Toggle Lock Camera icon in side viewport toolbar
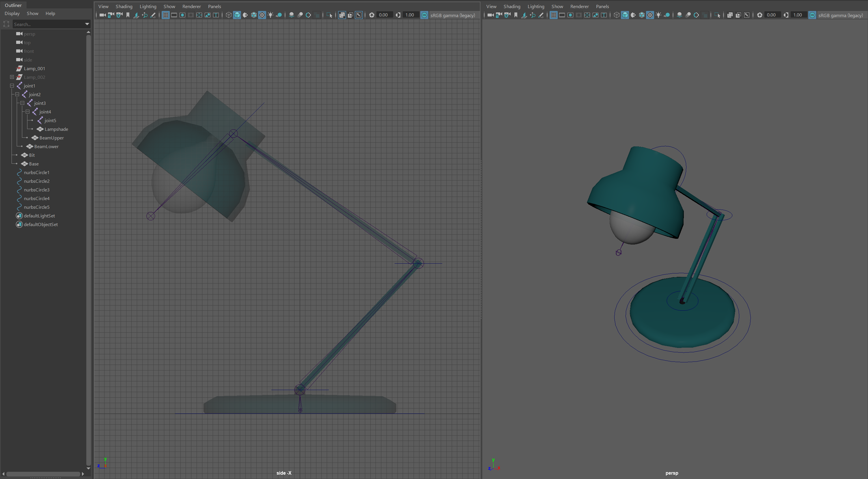The width and height of the screenshot is (868, 479). [111, 15]
